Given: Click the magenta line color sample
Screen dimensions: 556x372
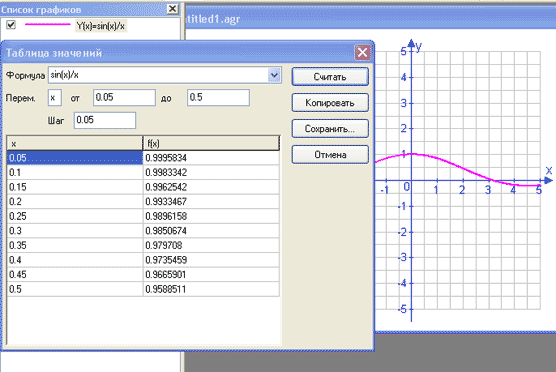Looking at the screenshot, I should pyautogui.click(x=48, y=24).
